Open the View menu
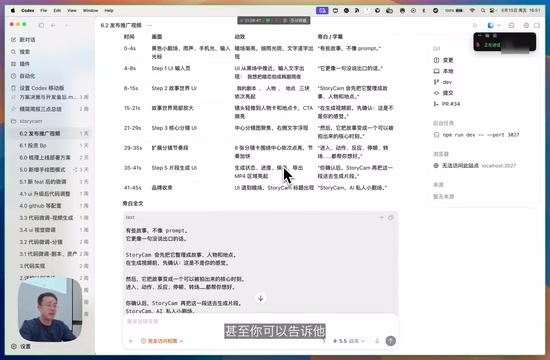 (72, 11)
